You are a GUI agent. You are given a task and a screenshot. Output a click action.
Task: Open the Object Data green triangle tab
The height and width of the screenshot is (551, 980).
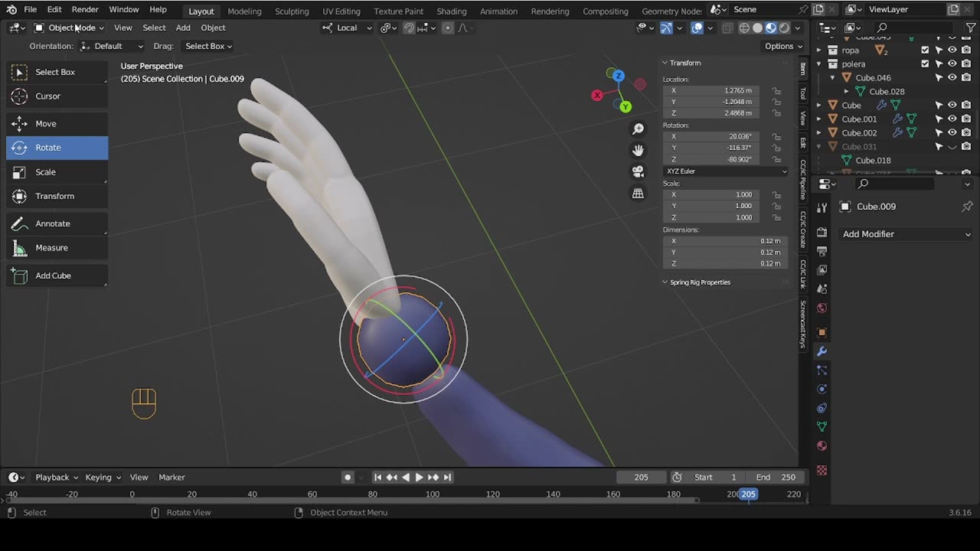coord(822,426)
